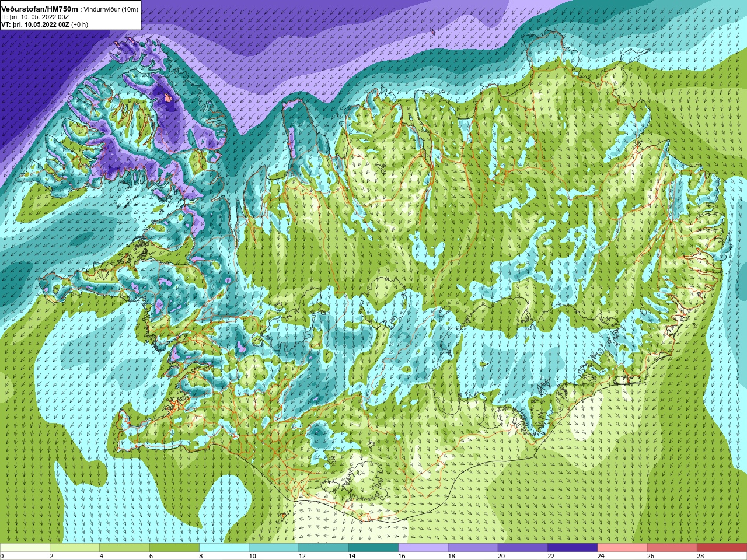This screenshot has width=747, height=560.
Task: Click the legend value '14'
Action: [352, 556]
